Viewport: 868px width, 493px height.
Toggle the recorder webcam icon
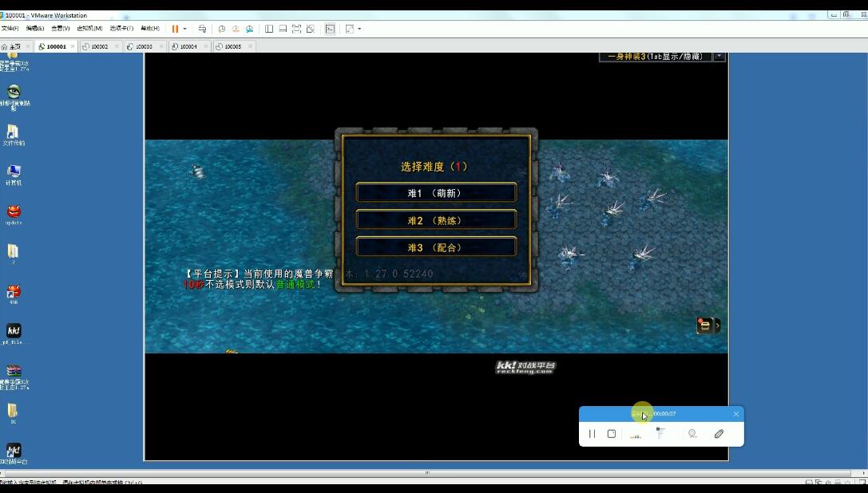692,434
